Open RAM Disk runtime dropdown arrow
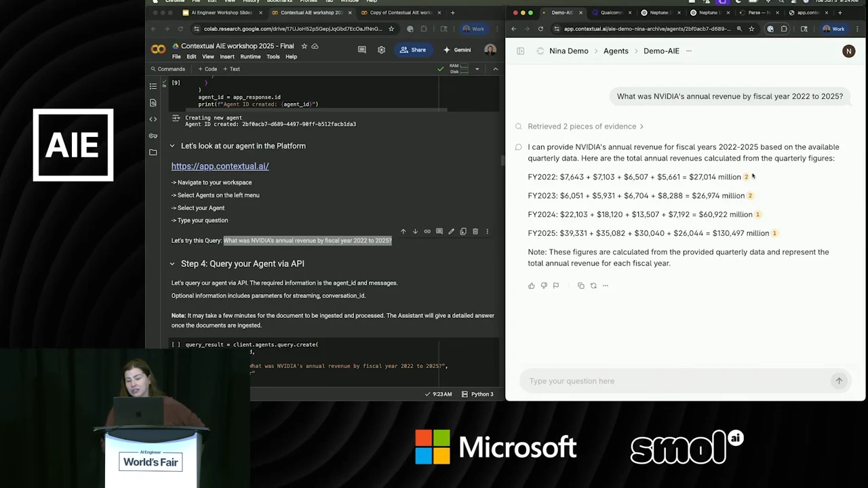The image size is (868, 488). (x=477, y=69)
